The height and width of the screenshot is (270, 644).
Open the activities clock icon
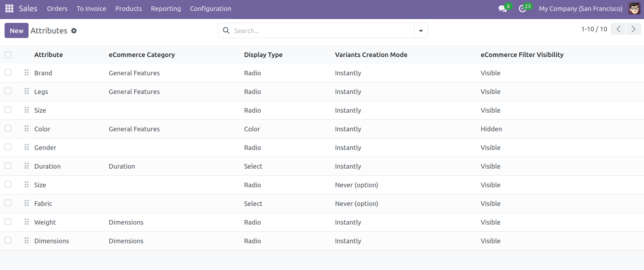(x=522, y=9)
